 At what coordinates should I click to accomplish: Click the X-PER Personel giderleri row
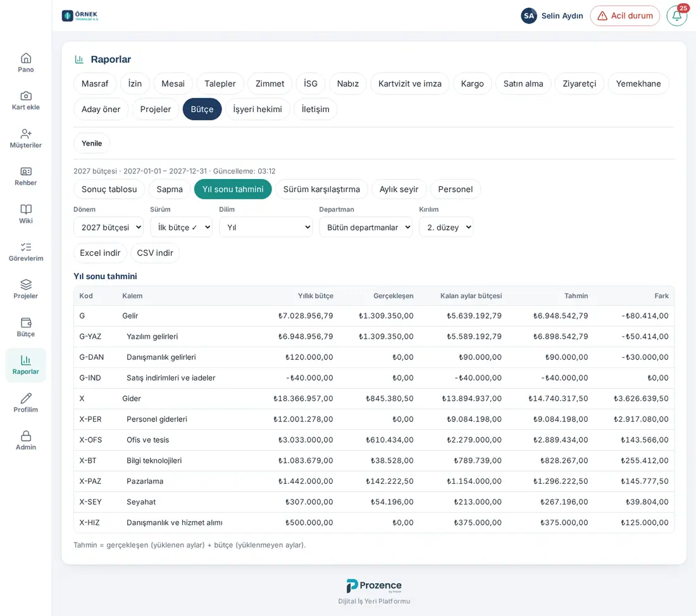tap(374, 419)
